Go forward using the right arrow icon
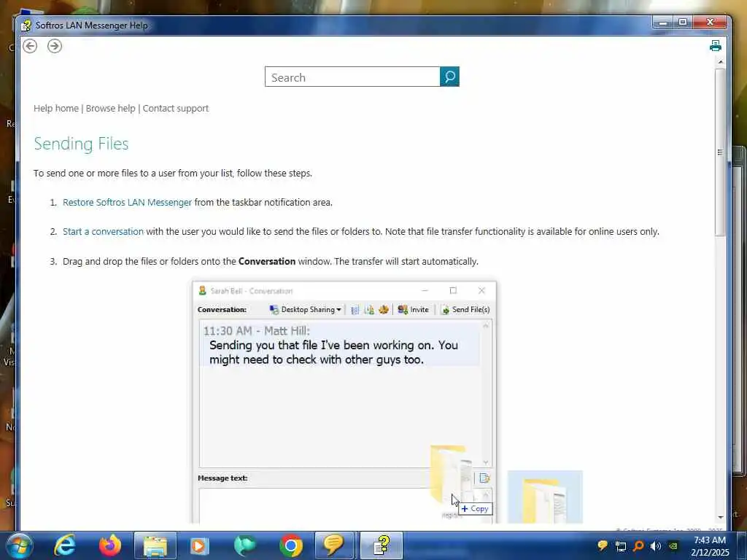The image size is (747, 560). [x=55, y=46]
